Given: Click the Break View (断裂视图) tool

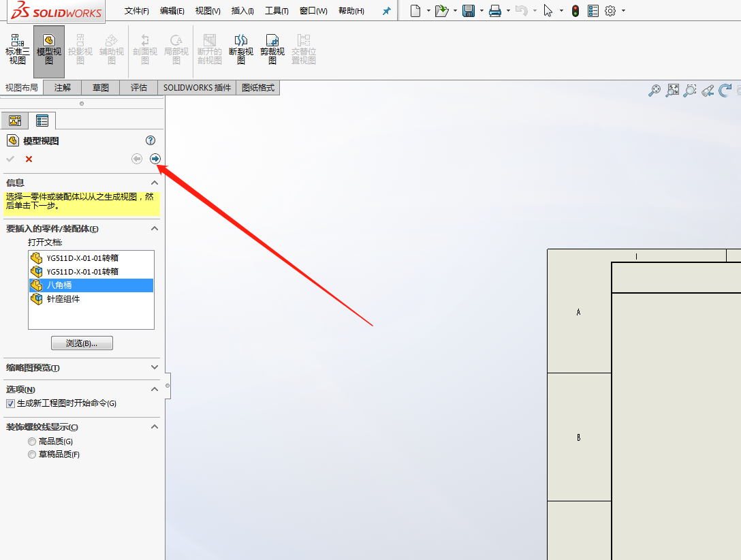Looking at the screenshot, I should (241, 49).
